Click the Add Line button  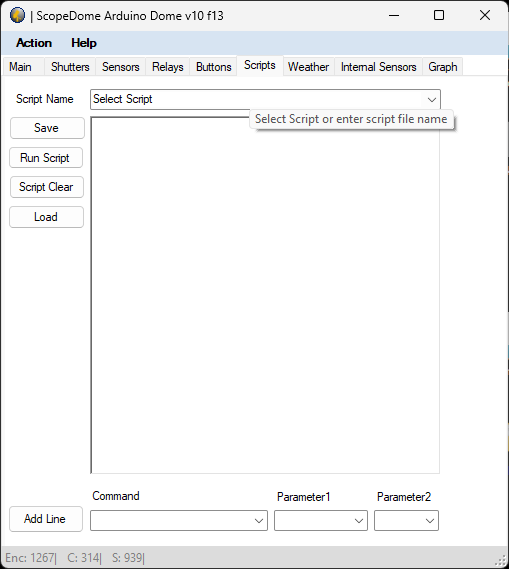coord(46,519)
